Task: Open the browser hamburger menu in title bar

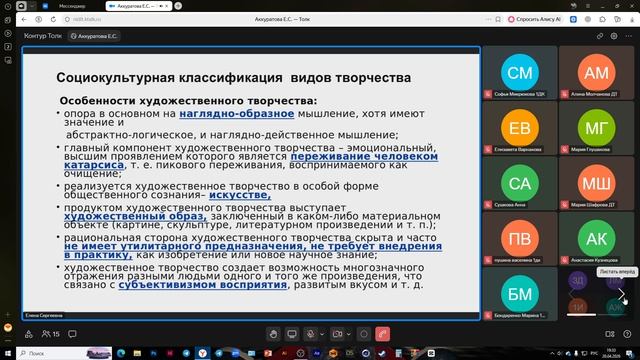Action: pos(588,6)
